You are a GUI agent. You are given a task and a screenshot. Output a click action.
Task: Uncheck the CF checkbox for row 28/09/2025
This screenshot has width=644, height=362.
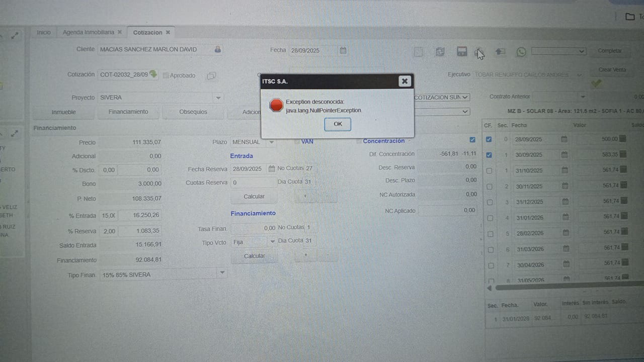click(489, 139)
